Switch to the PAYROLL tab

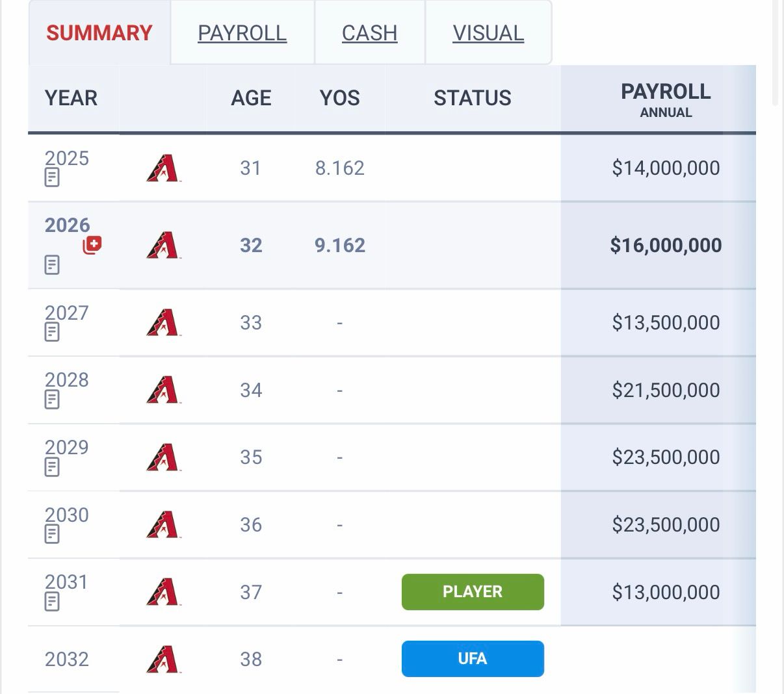tap(242, 32)
